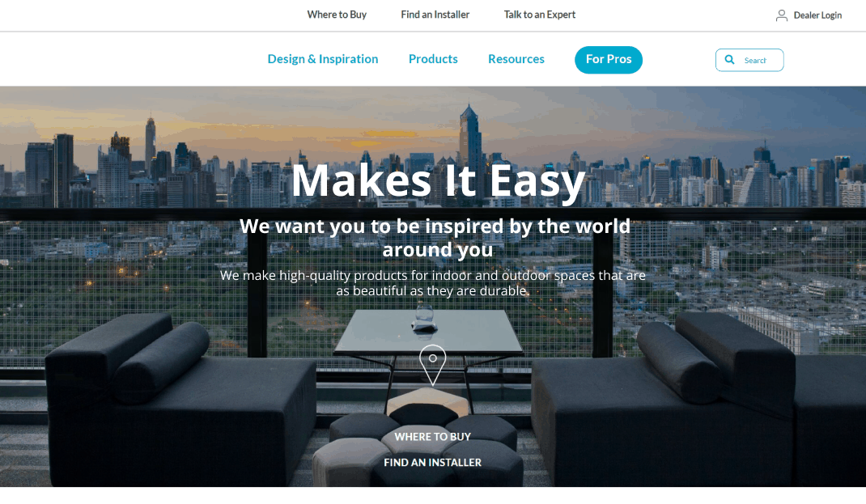This screenshot has width=866, height=504.
Task: Click the 'inspired by the world' subheading
Action: [x=435, y=238]
